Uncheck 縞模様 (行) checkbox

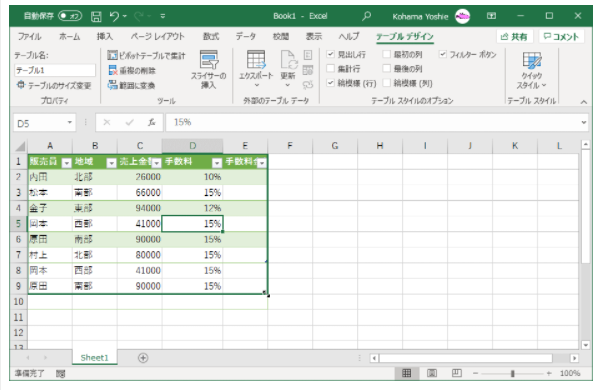[x=330, y=83]
